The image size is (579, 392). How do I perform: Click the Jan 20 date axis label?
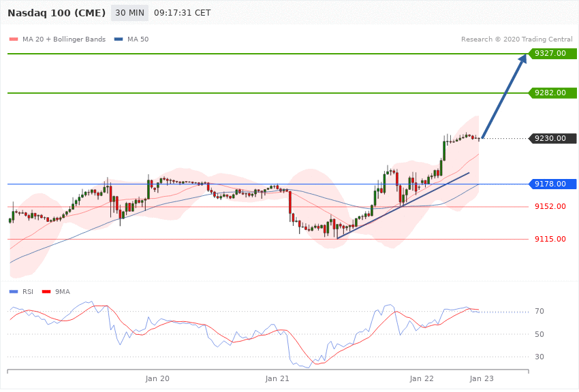[157, 378]
